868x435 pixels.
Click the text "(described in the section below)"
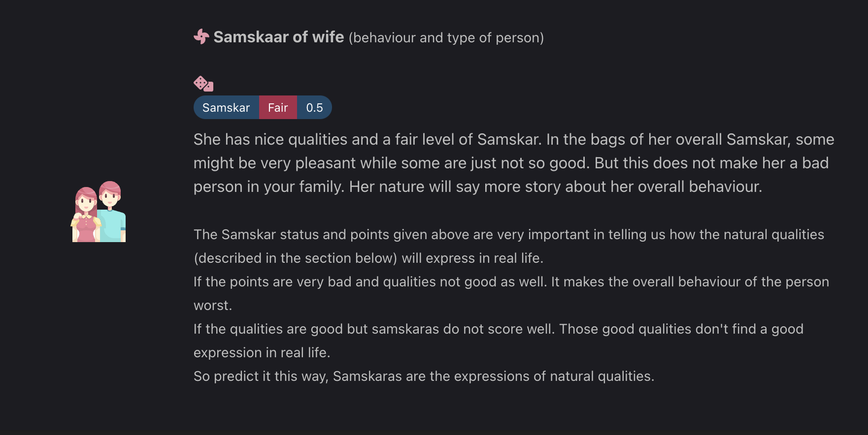pos(295,258)
